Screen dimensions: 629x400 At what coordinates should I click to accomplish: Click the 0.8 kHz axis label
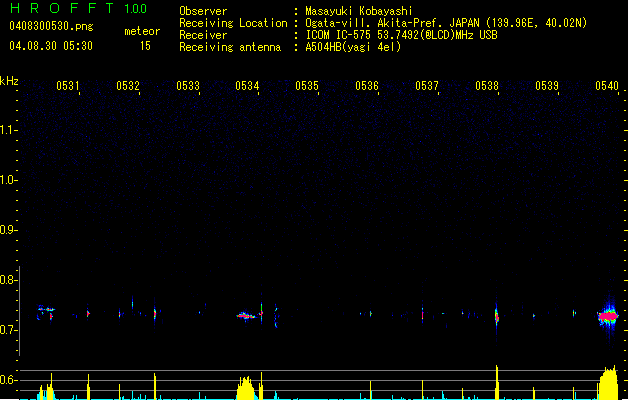8,280
